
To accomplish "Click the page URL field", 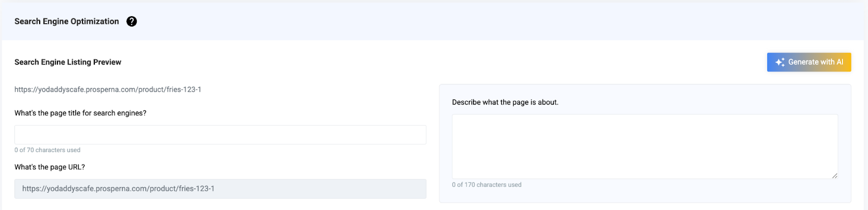I will (220, 189).
